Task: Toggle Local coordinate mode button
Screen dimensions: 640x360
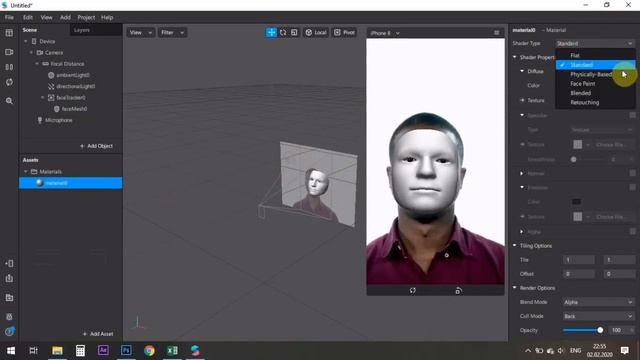Action: click(316, 33)
